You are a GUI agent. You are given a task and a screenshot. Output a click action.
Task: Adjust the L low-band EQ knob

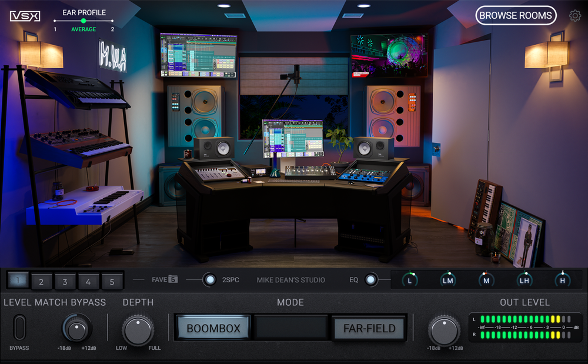pyautogui.click(x=409, y=280)
